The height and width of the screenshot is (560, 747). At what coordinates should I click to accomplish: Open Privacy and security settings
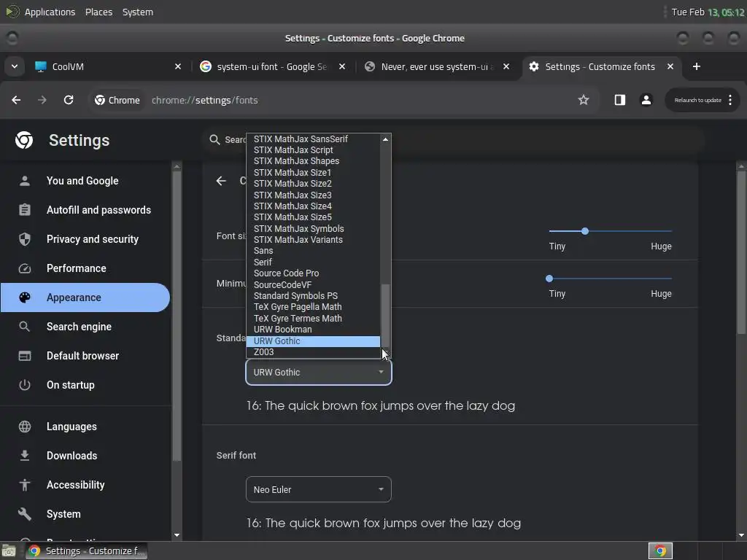pyautogui.click(x=86, y=239)
